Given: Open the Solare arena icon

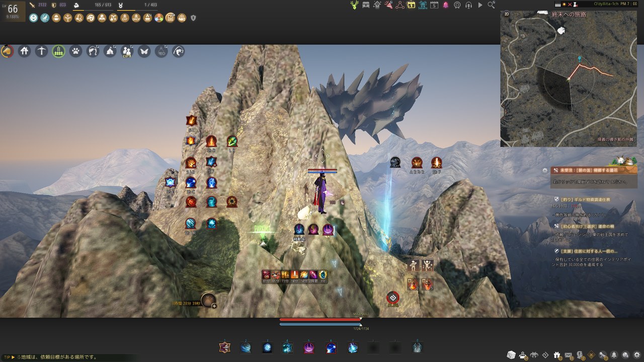Looking at the screenshot, I should 423,5.
